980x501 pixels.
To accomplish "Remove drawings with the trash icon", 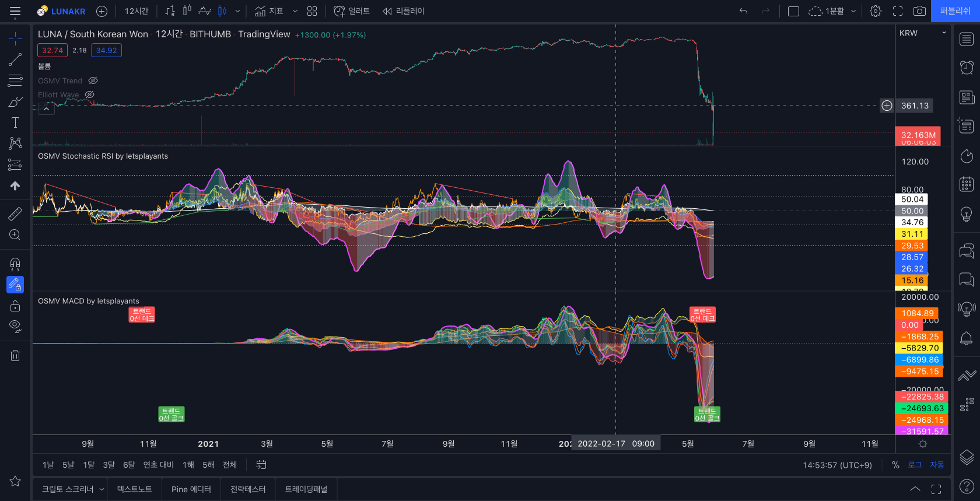I will tap(15, 355).
